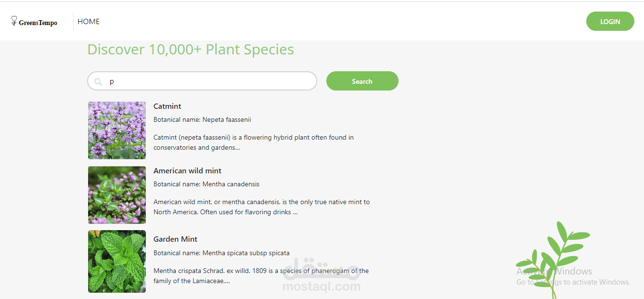Viewport: 644px width, 299px height.
Task: Click the Garden Mint description text
Action: 261,275
